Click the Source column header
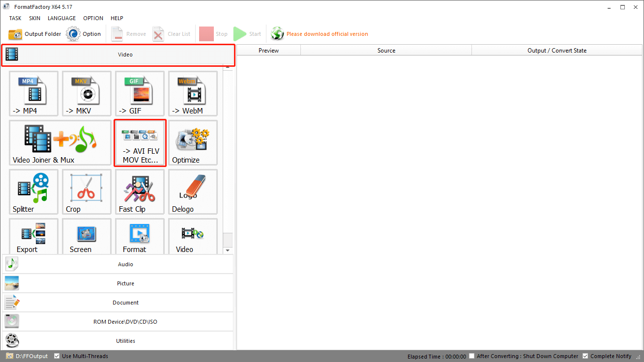 (386, 50)
